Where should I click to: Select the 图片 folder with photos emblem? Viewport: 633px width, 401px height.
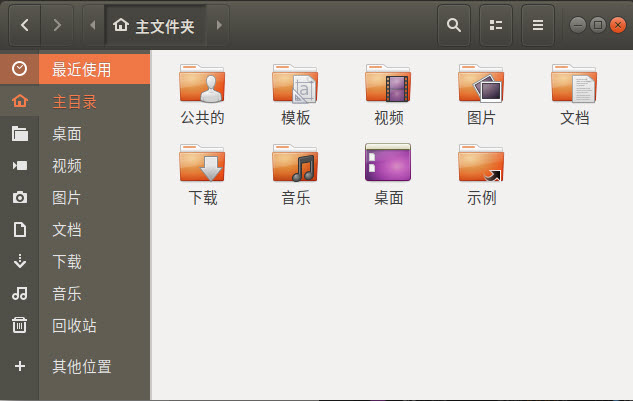coord(481,83)
